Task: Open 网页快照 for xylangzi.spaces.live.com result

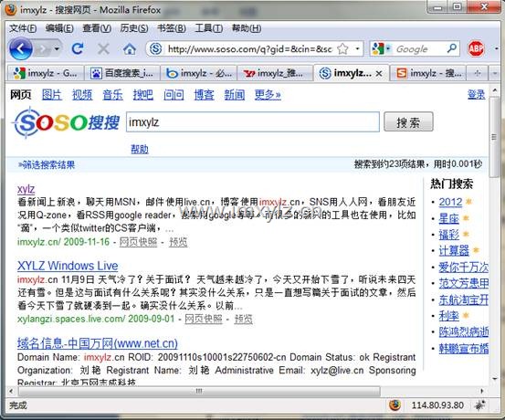Action: click(x=204, y=319)
